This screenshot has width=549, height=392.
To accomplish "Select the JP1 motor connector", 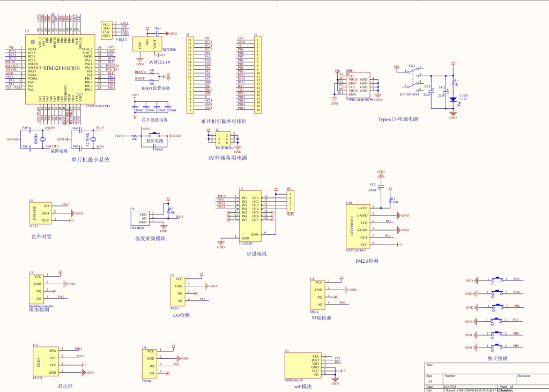I will (x=290, y=202).
